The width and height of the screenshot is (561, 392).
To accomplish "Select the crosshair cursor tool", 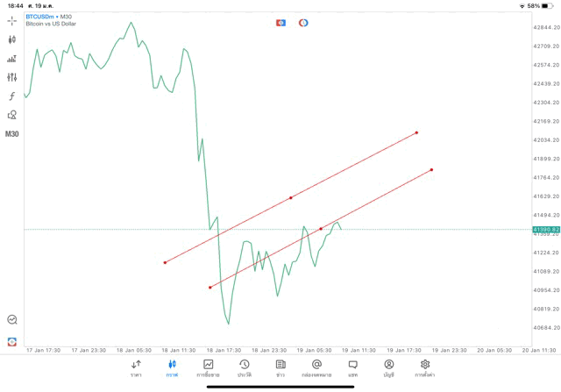I will coord(12,20).
